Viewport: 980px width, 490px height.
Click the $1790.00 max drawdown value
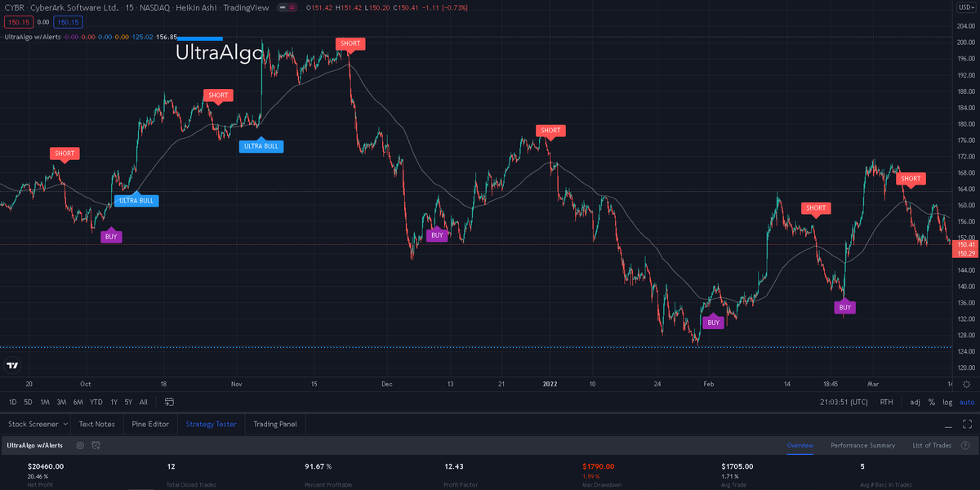(599, 466)
